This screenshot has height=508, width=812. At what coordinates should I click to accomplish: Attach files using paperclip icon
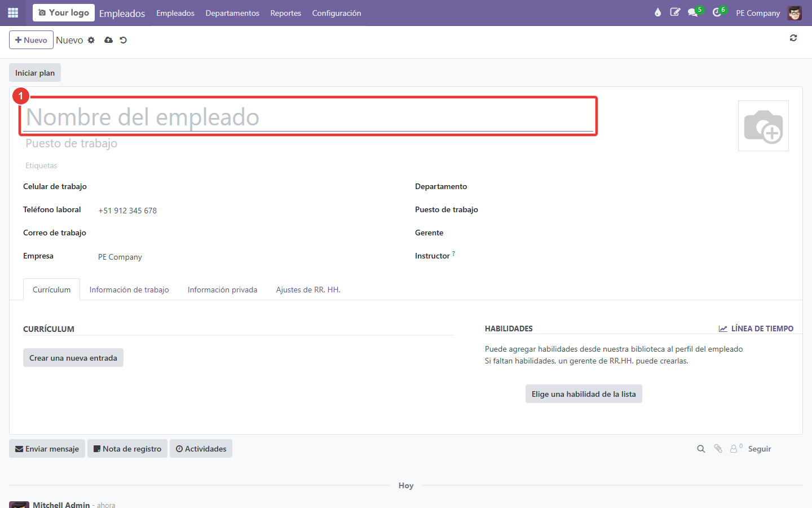718,449
